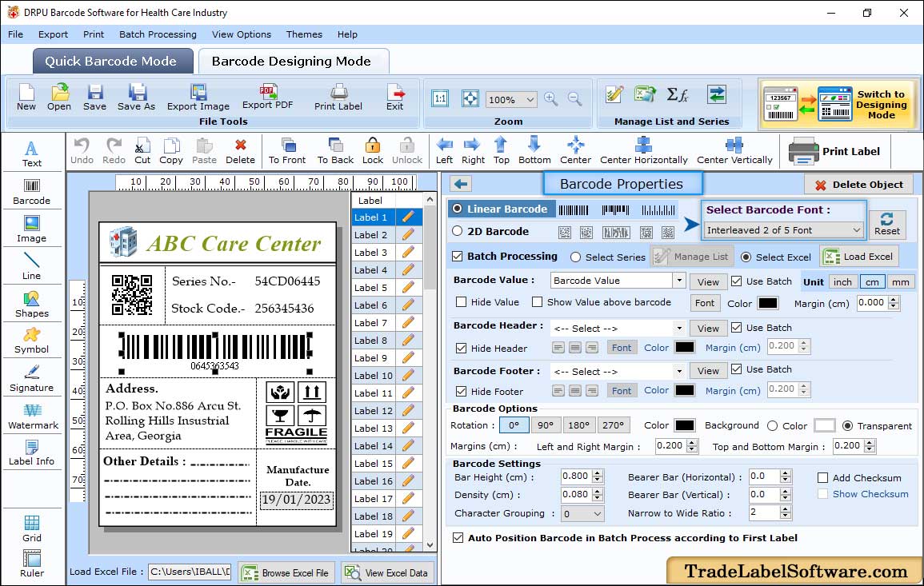This screenshot has width=924, height=586.
Task: Select the Text tool in sidebar
Action: 32,153
